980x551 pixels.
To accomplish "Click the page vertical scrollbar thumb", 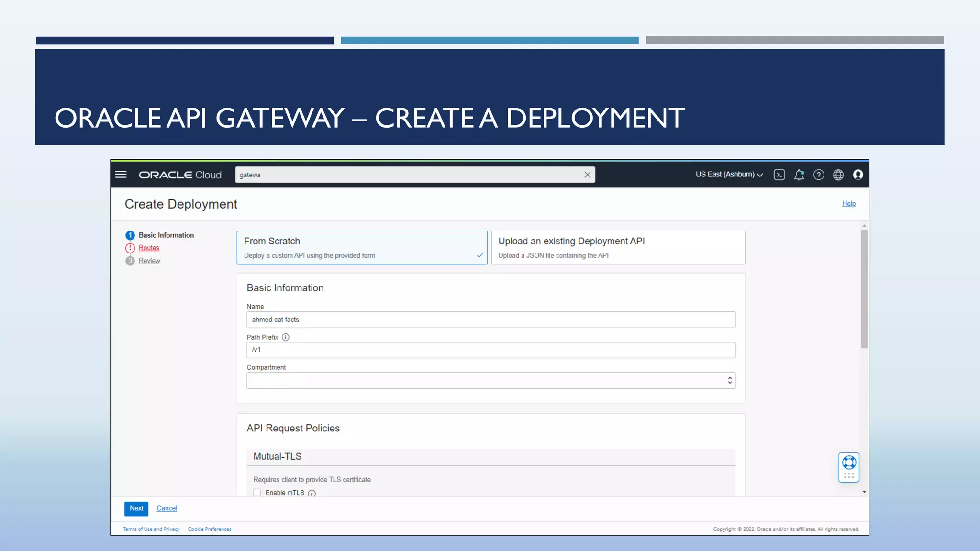I will [864, 289].
